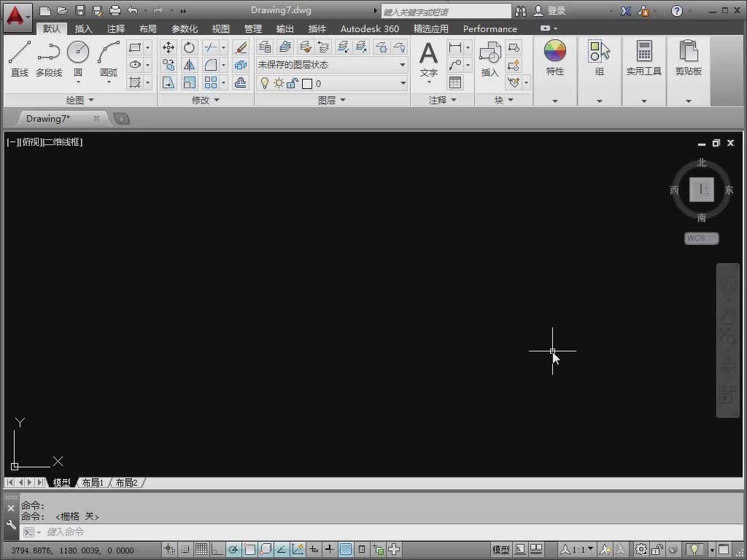Click the Fillet tool icon
This screenshot has height=560, width=747.
[x=210, y=65]
